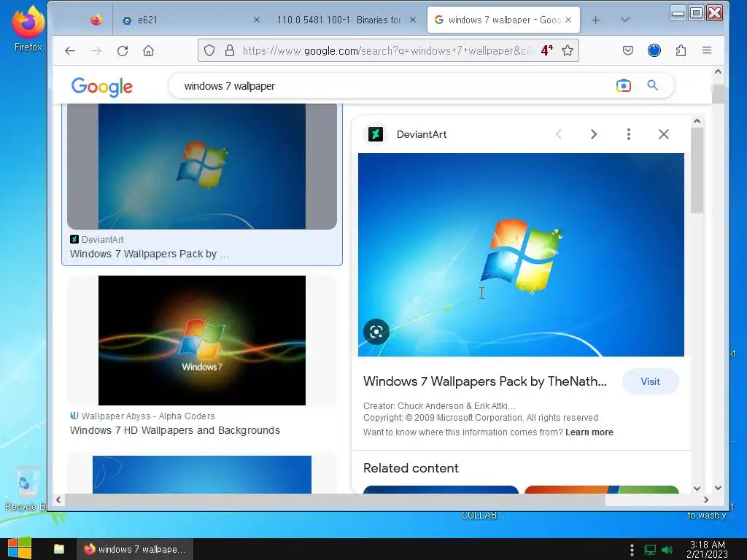Click DeviantArt source icon in preview header
The height and width of the screenshot is (560, 747).
pos(376,134)
